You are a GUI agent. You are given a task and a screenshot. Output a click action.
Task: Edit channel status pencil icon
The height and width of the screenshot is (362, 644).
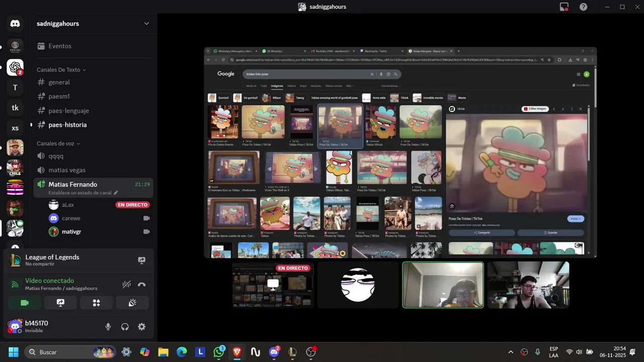(x=116, y=193)
